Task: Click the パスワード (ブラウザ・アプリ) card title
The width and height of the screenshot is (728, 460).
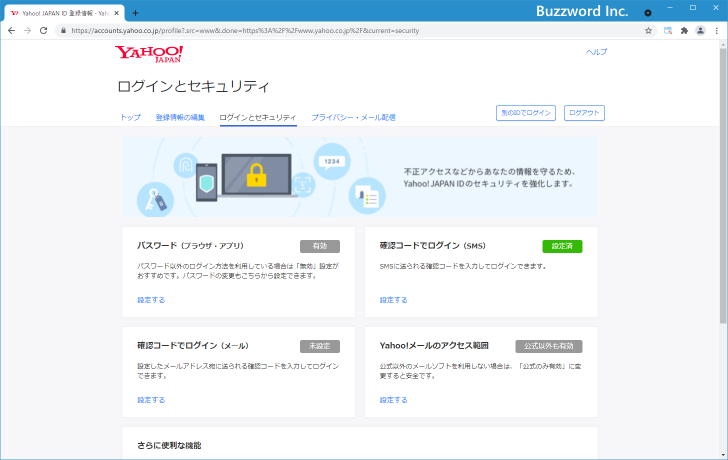Action: (190, 246)
